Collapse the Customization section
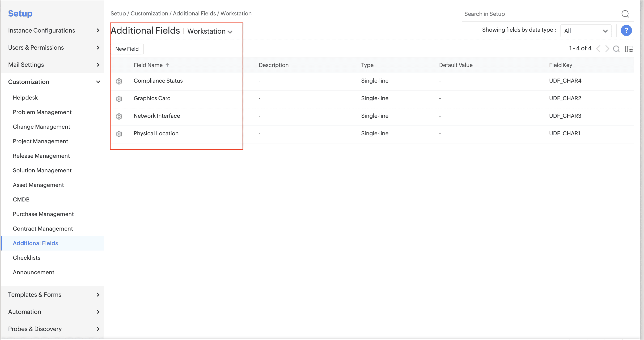The height and width of the screenshot is (340, 644). (x=98, y=82)
